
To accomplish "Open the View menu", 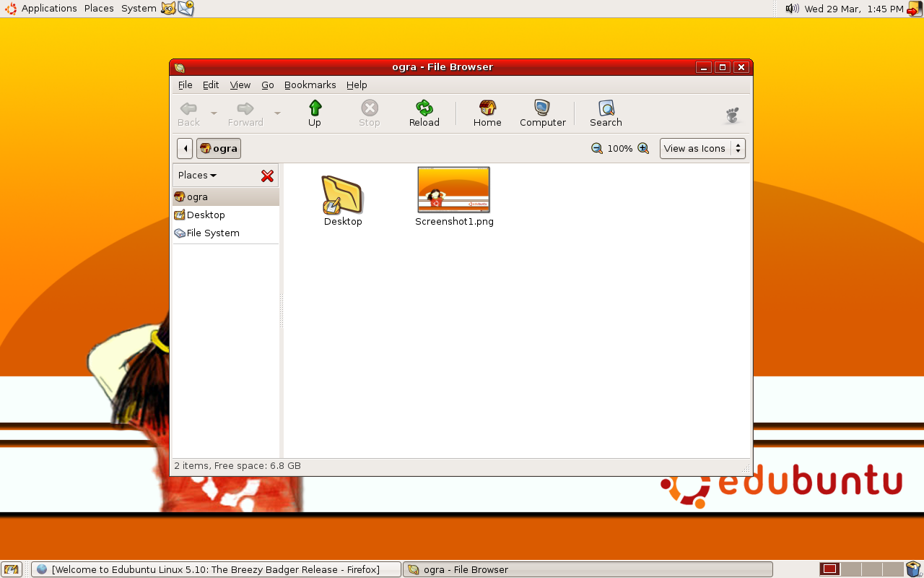I will coord(240,85).
